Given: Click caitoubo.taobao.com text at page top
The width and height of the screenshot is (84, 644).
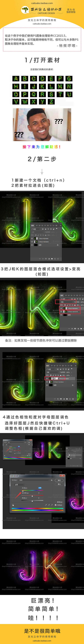Looking at the screenshot, I should coord(42,3).
